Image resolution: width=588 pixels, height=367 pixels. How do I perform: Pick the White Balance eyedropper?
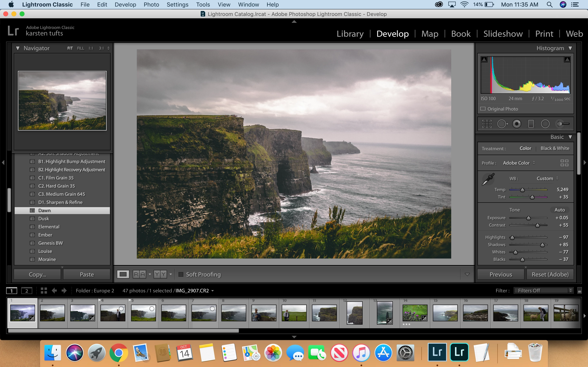coord(488,179)
